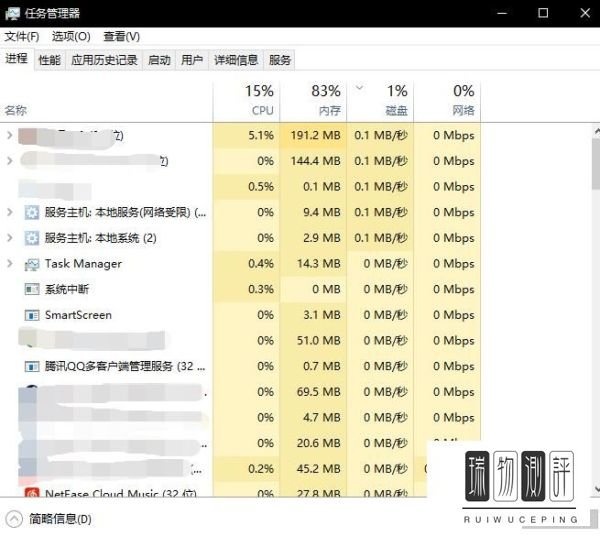600x536 pixels.
Task: Select the Task Manager process name
Action: pyautogui.click(x=83, y=264)
